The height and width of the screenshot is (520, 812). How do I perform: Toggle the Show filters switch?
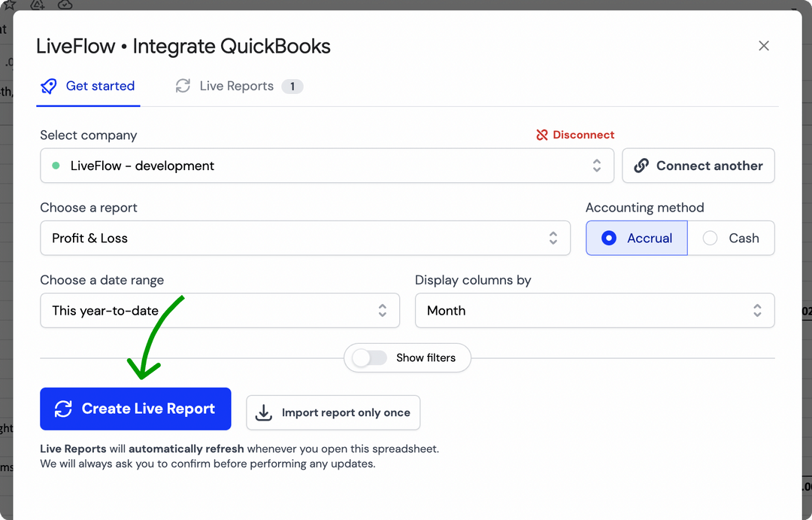coord(369,357)
